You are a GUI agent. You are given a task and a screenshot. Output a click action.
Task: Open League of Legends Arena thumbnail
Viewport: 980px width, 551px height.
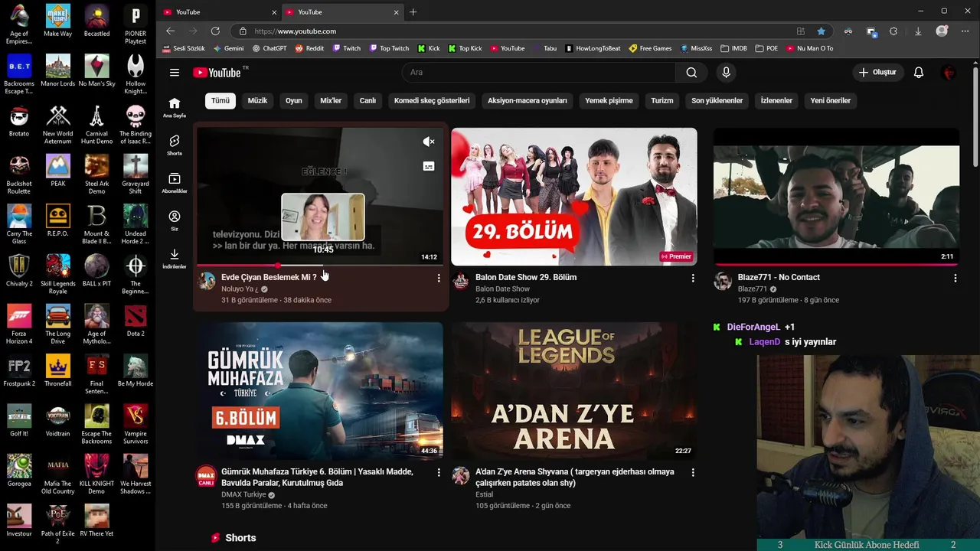574,391
